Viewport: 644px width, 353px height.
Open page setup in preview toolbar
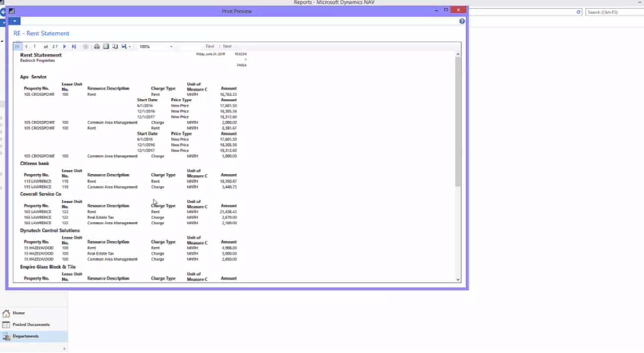[115, 47]
